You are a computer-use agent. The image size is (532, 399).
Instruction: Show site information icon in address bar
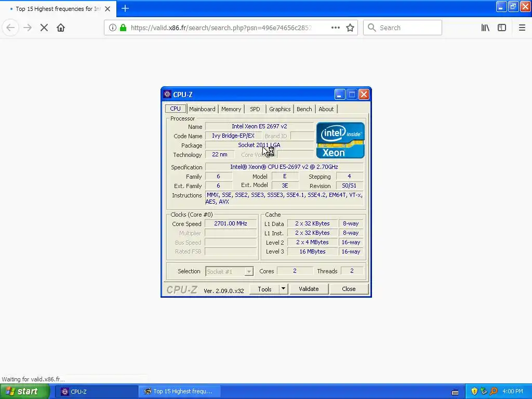112,28
